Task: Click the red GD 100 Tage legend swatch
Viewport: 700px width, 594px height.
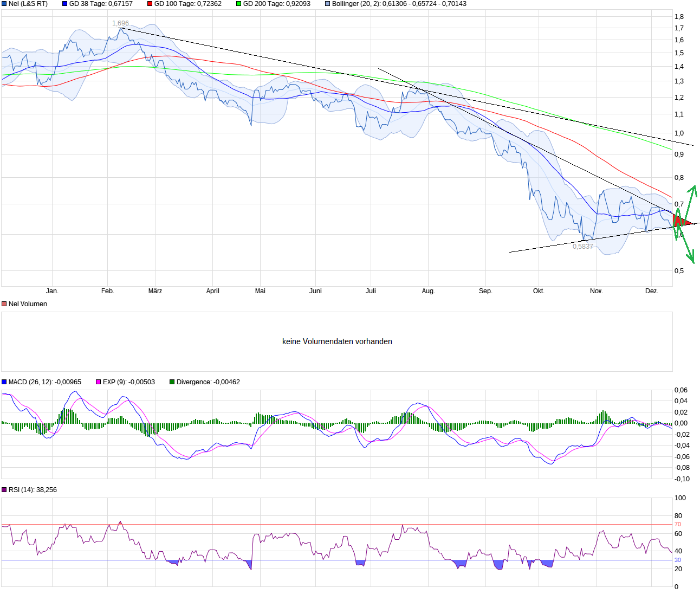Action: (150, 4)
